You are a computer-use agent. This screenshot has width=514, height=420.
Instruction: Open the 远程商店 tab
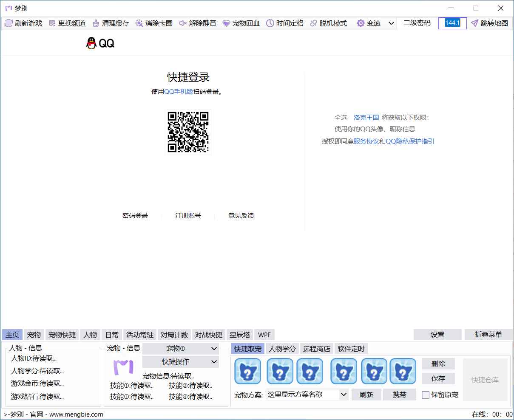pos(316,349)
